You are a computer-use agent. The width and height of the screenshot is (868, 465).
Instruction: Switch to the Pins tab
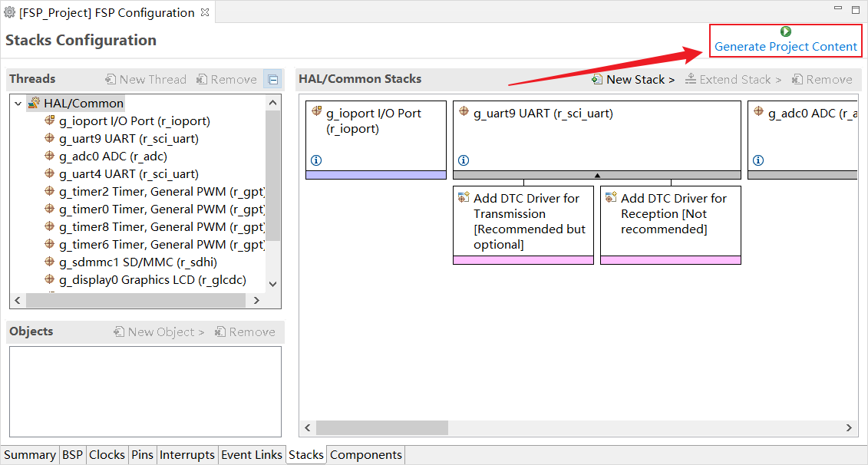point(142,455)
